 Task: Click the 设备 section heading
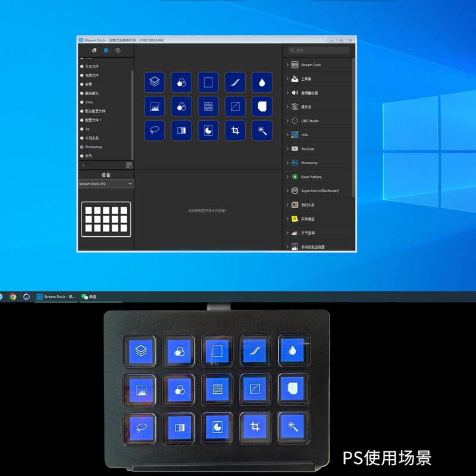(x=106, y=175)
